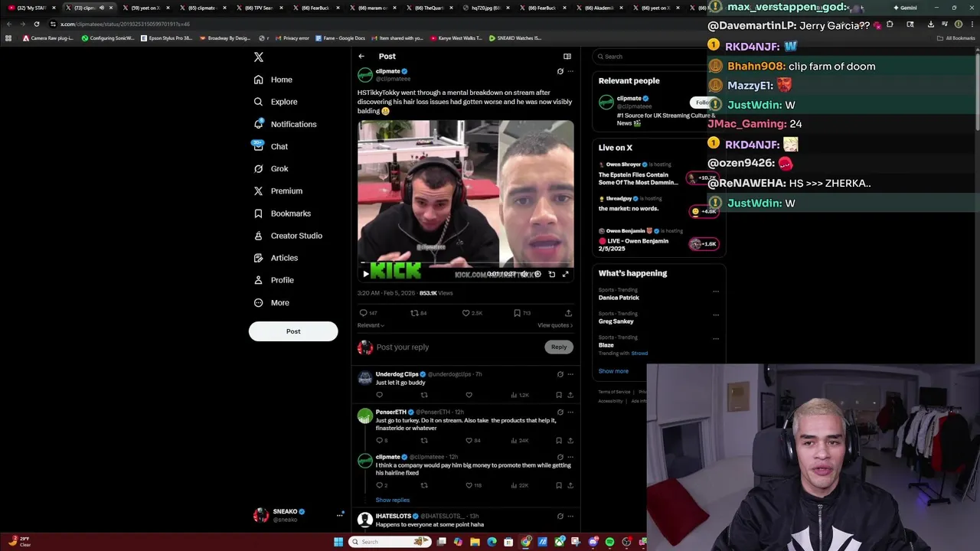Open File Explorer from taskbar
This screenshot has width=980, height=551.
coord(475,542)
